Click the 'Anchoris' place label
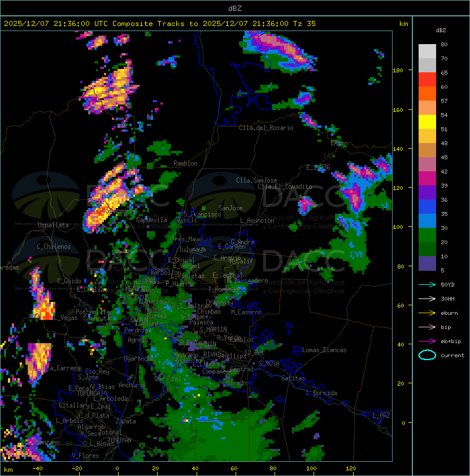This screenshot has width=470, height=476. click(132, 385)
